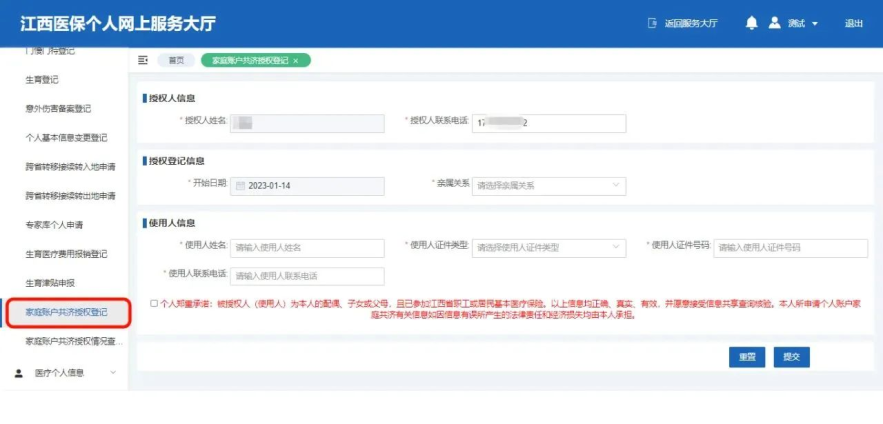Screen dimensions: 883x424
Task: Click the sidebar collapse icon left of 首页
Action: pos(143,60)
